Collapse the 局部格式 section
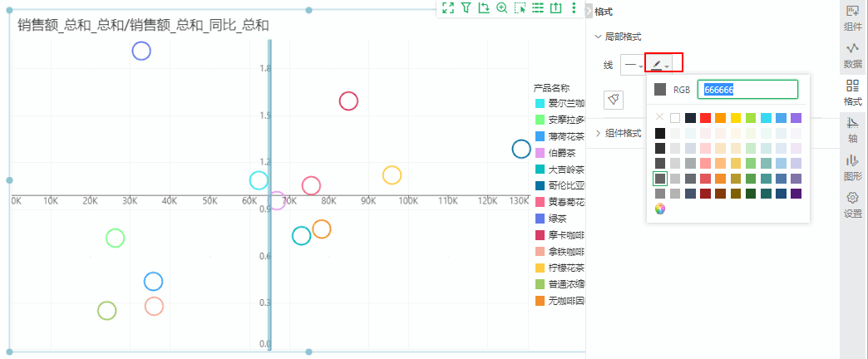Image resolution: width=868 pixels, height=359 pixels. 617,37
